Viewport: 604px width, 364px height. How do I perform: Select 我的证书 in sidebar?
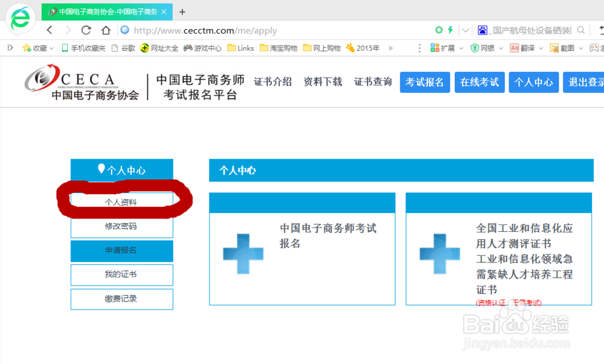click(x=122, y=275)
